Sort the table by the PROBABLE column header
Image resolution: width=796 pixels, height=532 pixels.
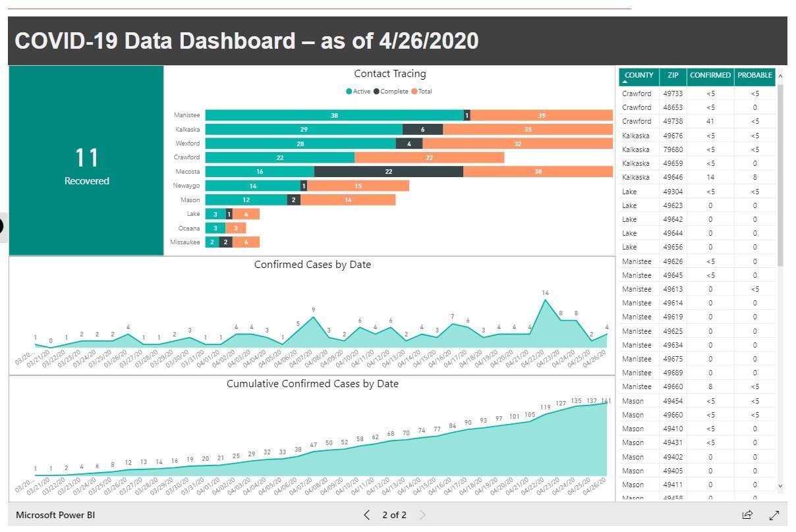(x=755, y=76)
